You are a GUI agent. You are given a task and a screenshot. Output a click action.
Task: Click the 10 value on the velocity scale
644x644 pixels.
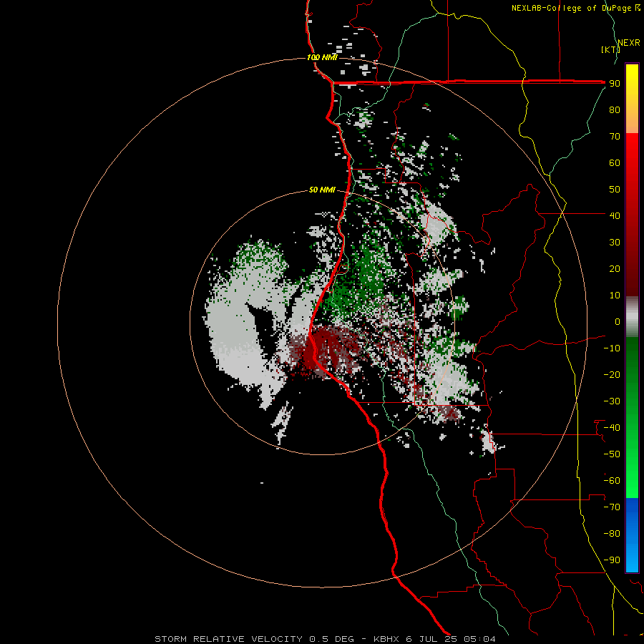pyautogui.click(x=615, y=296)
